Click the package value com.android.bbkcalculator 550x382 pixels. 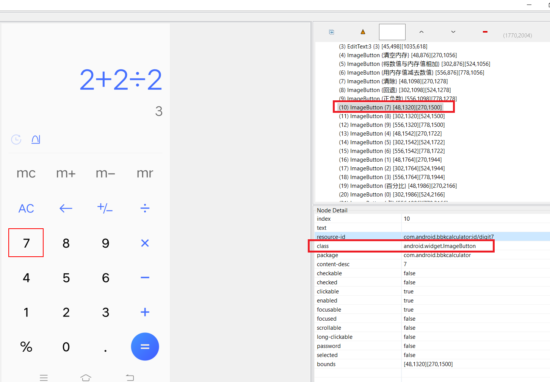pos(437,255)
